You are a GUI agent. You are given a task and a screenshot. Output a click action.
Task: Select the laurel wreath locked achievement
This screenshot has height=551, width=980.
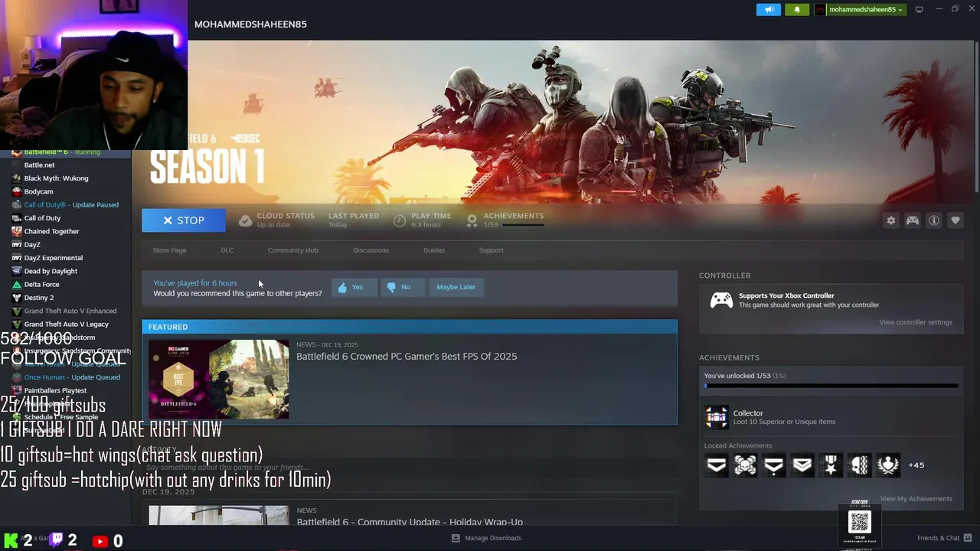tap(888, 465)
